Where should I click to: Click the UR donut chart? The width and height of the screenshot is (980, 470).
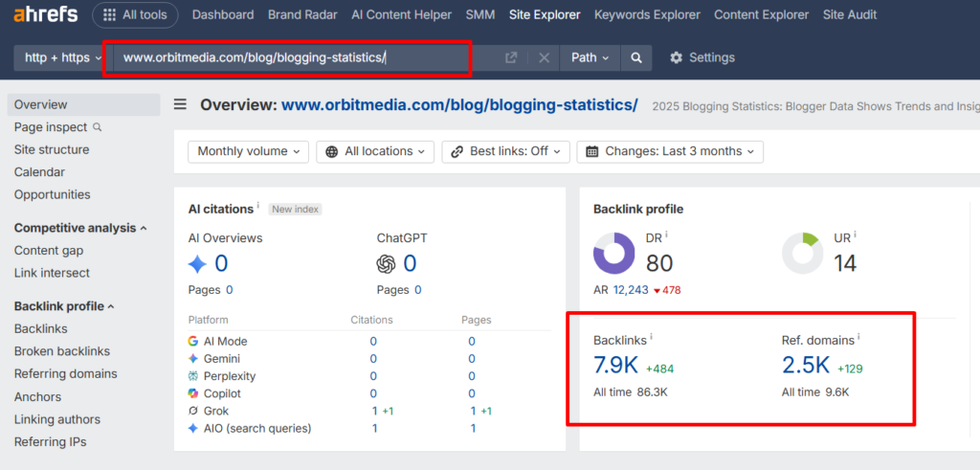(803, 253)
